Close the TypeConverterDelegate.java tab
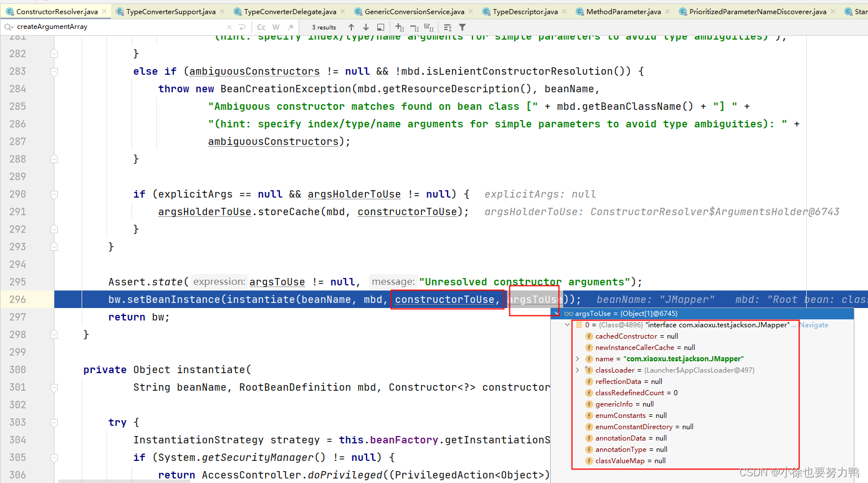 click(343, 11)
